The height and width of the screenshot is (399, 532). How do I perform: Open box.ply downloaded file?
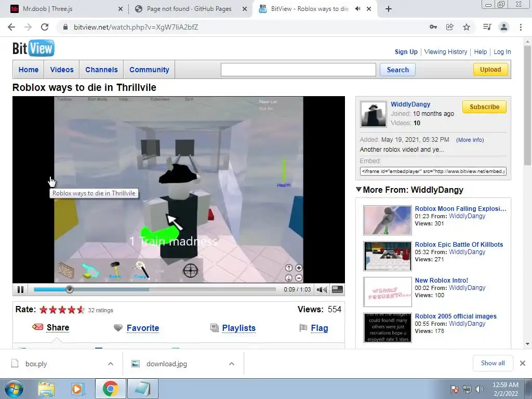(x=36, y=364)
